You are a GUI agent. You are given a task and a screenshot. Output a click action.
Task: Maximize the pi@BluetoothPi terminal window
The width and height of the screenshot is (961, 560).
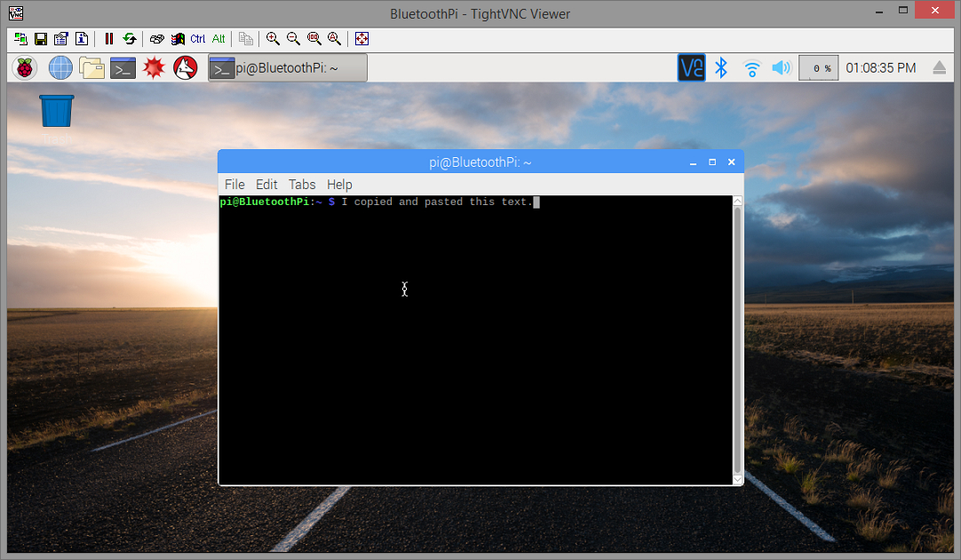[712, 162]
